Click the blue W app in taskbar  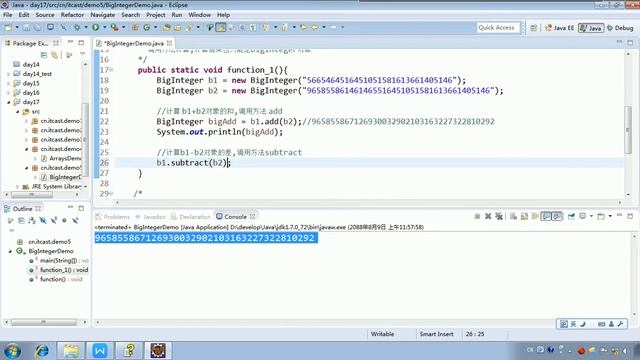[100, 351]
